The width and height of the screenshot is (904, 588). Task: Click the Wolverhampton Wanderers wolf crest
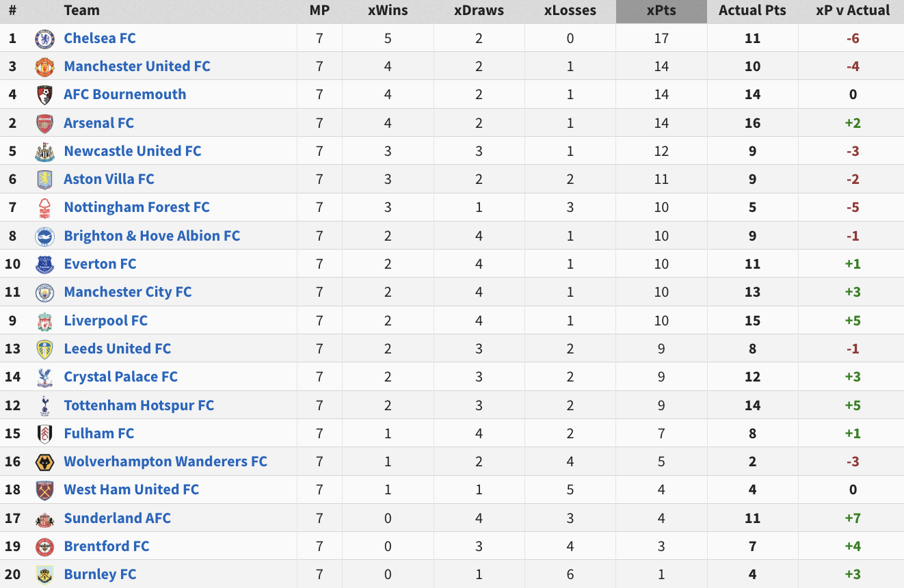click(44, 462)
